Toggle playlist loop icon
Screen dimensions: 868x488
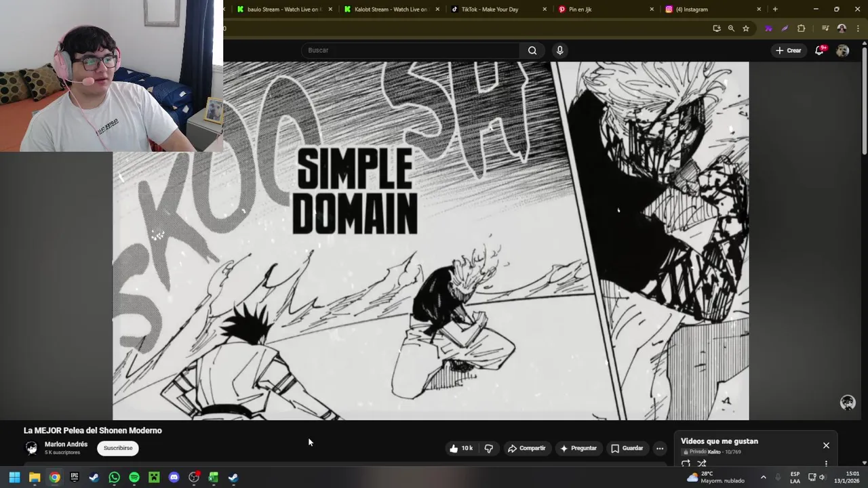(686, 464)
